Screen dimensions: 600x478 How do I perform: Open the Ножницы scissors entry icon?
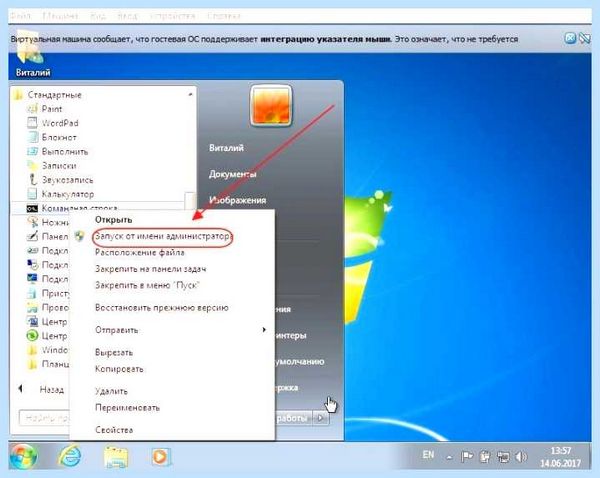(x=32, y=222)
